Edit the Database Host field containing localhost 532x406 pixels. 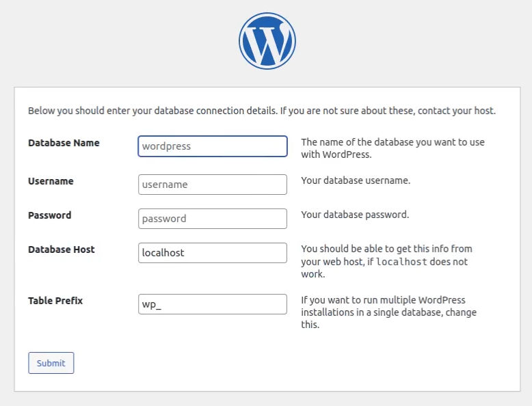pos(213,253)
